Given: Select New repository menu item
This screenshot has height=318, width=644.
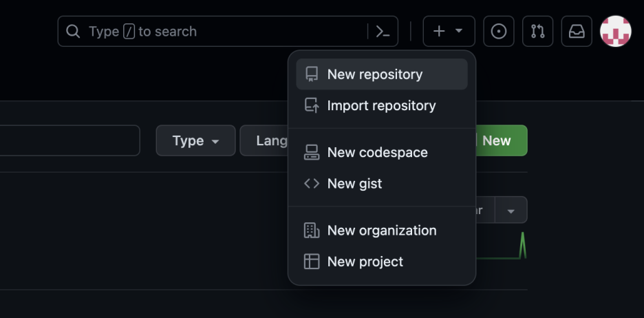Looking at the screenshot, I should [x=375, y=74].
